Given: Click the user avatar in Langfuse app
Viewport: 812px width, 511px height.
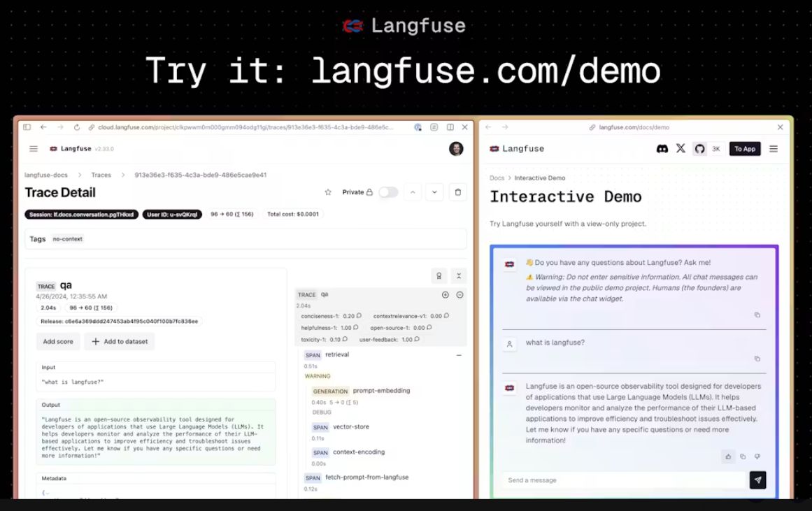Looking at the screenshot, I should coord(456,149).
